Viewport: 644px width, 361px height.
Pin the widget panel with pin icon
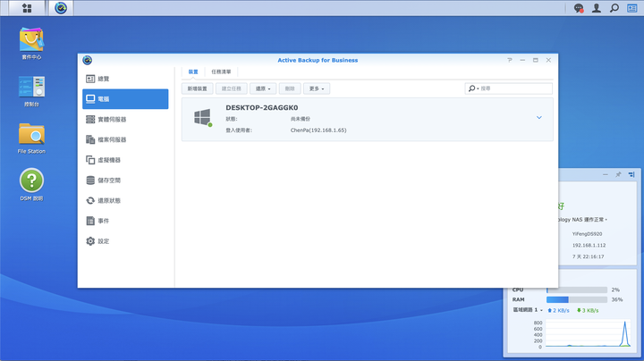coord(618,174)
